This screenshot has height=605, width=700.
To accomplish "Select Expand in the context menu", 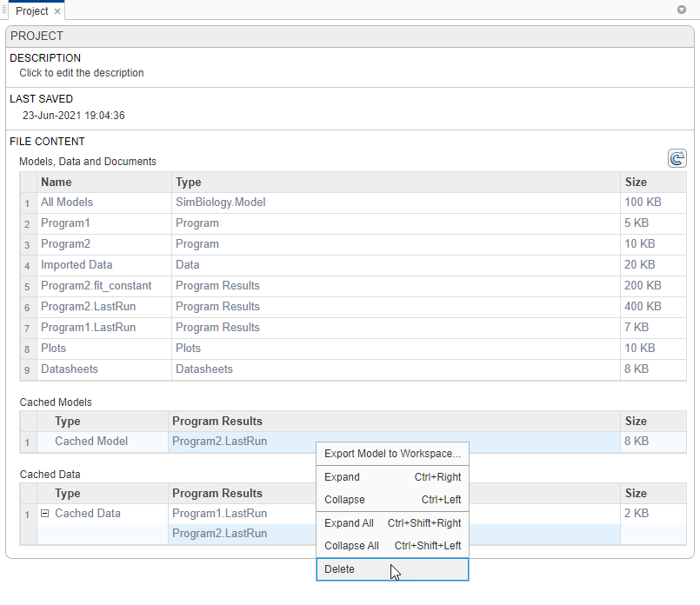I will 392,477.
